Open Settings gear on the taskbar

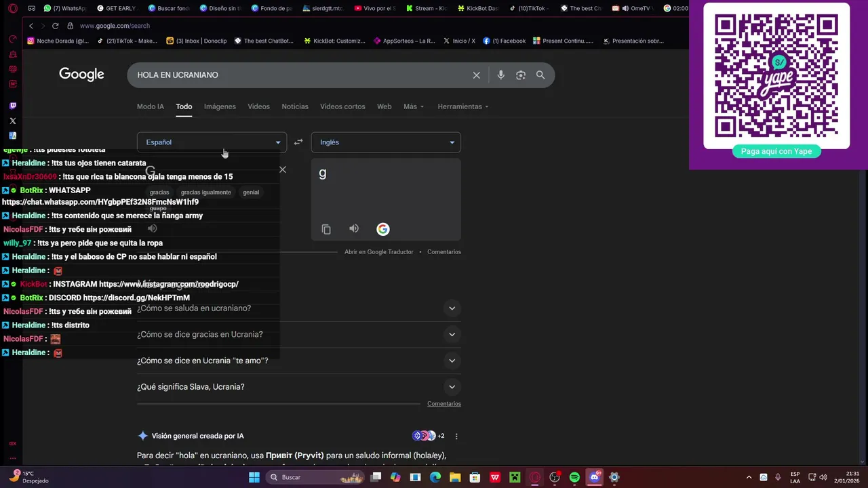[614, 477]
